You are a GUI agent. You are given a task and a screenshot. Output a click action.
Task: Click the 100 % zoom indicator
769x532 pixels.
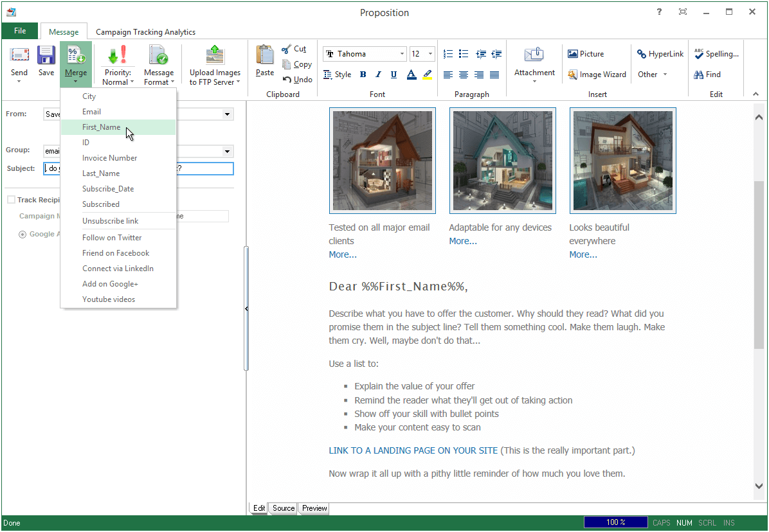(x=615, y=522)
